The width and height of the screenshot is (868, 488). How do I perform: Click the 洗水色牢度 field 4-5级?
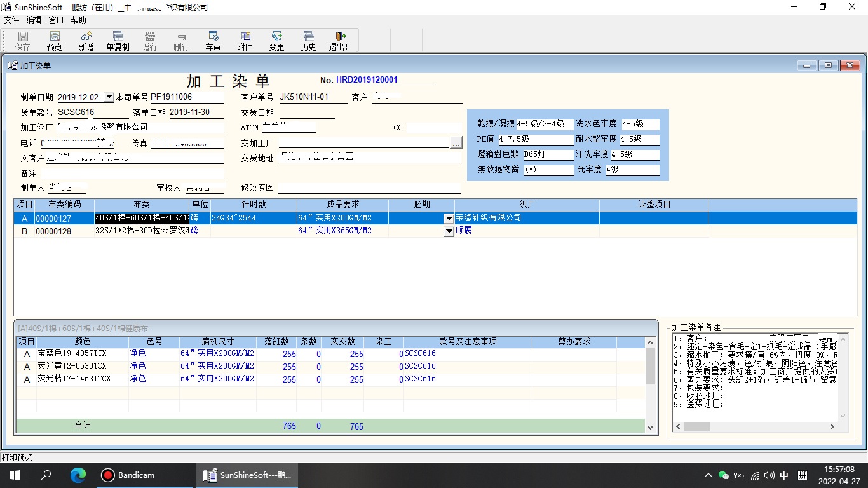coord(640,124)
